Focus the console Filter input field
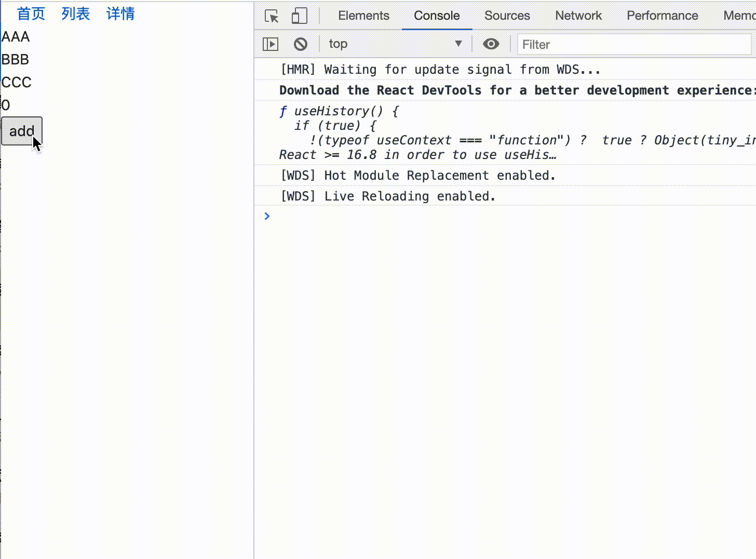Viewport: 756px width, 559px height. coord(634,45)
